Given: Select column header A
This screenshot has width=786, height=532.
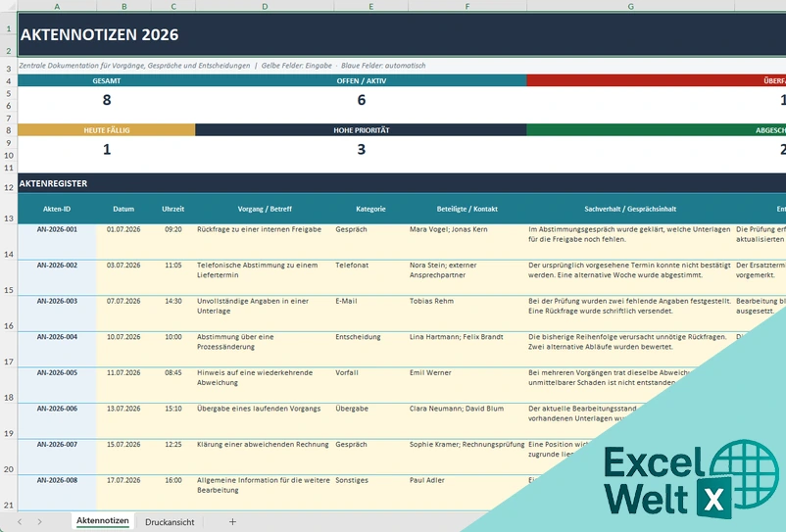Looking at the screenshot, I should click(57, 6).
